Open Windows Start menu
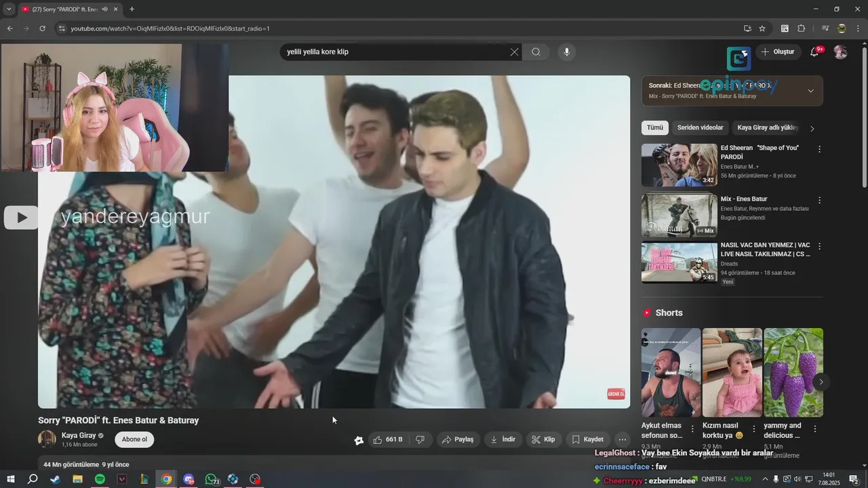The image size is (868, 488). [x=10, y=479]
